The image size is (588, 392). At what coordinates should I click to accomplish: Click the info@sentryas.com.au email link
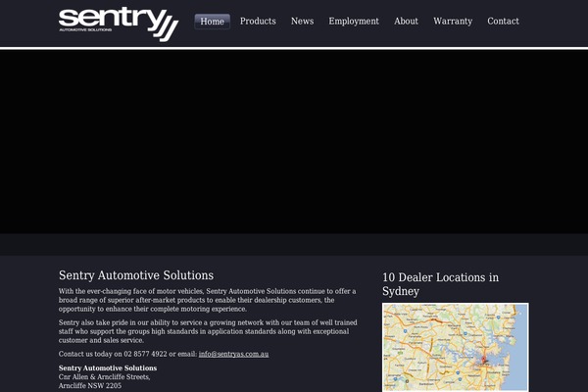click(233, 354)
